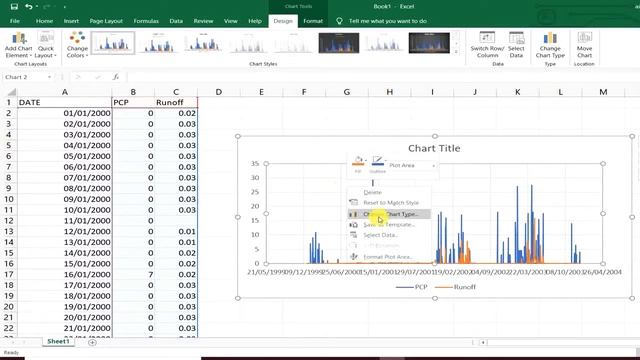Select column M header
The width and height of the screenshot is (640, 360).
tap(603, 92)
